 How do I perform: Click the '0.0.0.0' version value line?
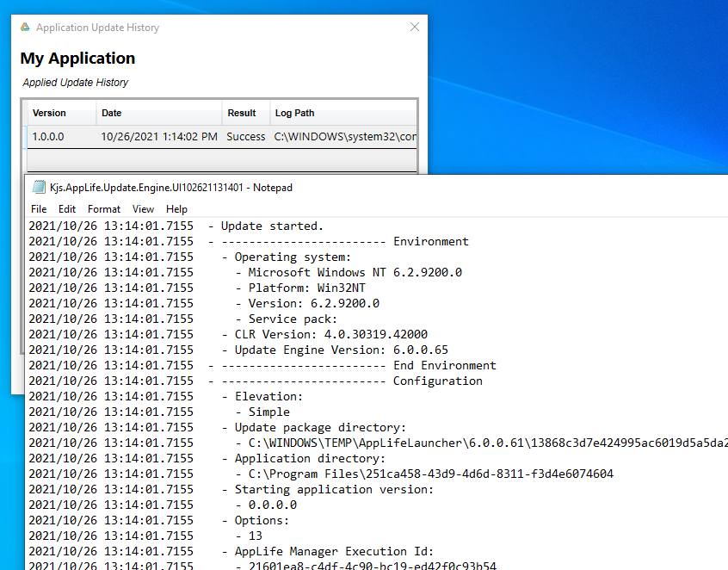point(163,505)
